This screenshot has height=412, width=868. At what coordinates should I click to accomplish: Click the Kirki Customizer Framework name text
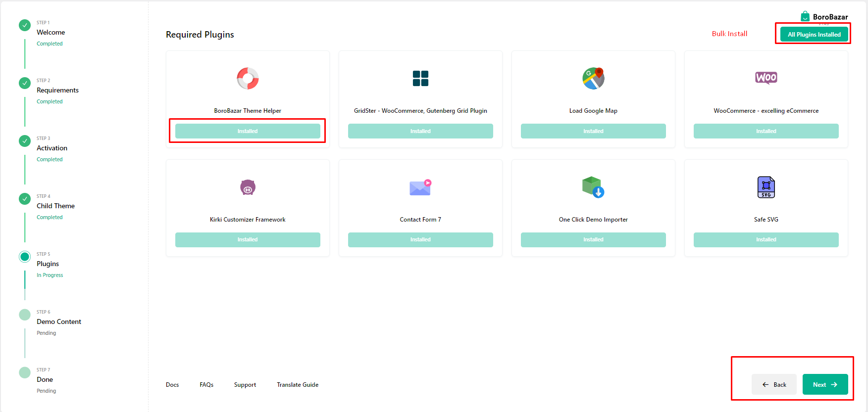pos(248,220)
